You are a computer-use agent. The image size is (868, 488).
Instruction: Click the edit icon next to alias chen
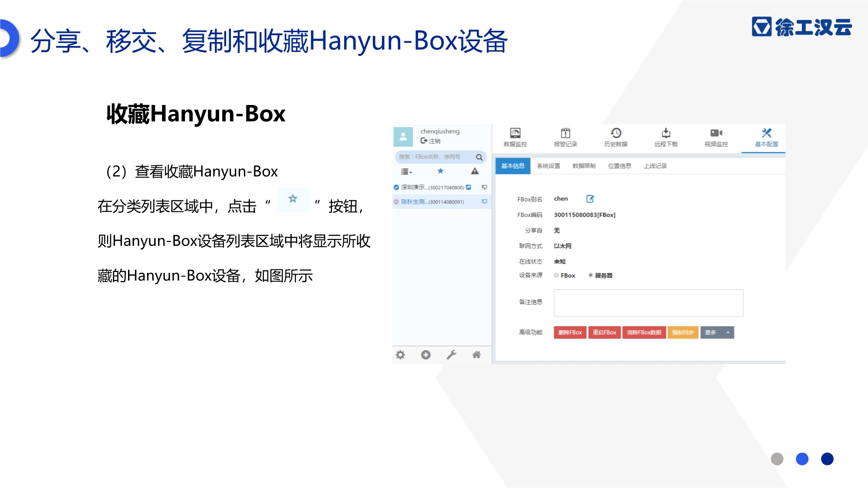click(590, 199)
